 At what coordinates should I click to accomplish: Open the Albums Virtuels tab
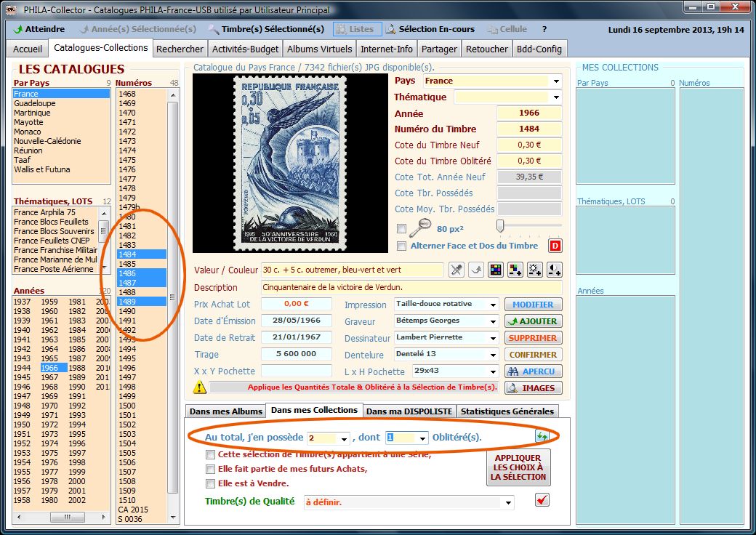point(320,49)
